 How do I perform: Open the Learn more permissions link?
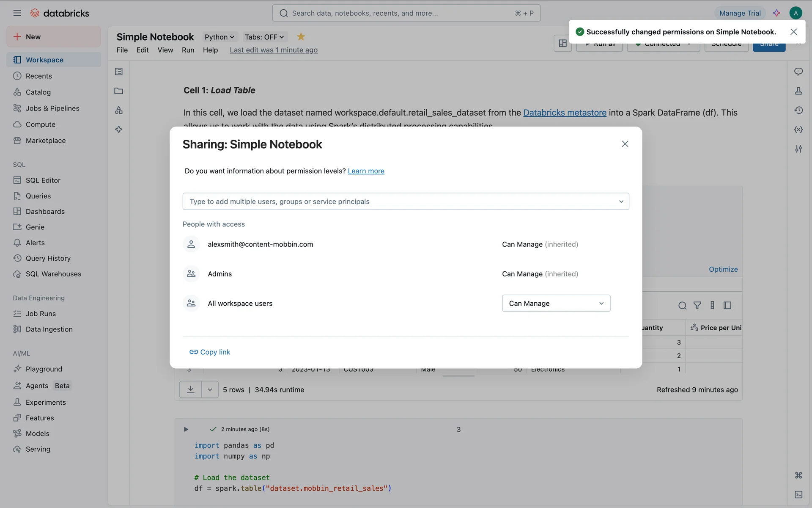pyautogui.click(x=366, y=171)
